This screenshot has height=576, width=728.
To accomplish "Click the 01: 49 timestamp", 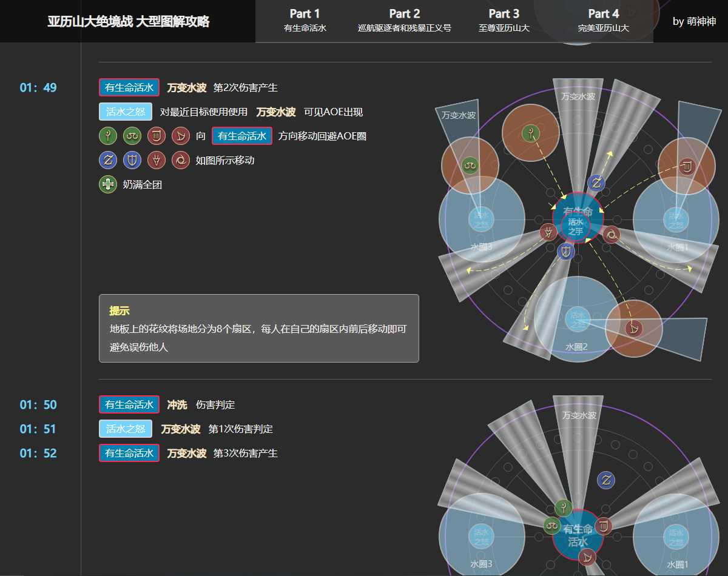I will click(x=38, y=88).
